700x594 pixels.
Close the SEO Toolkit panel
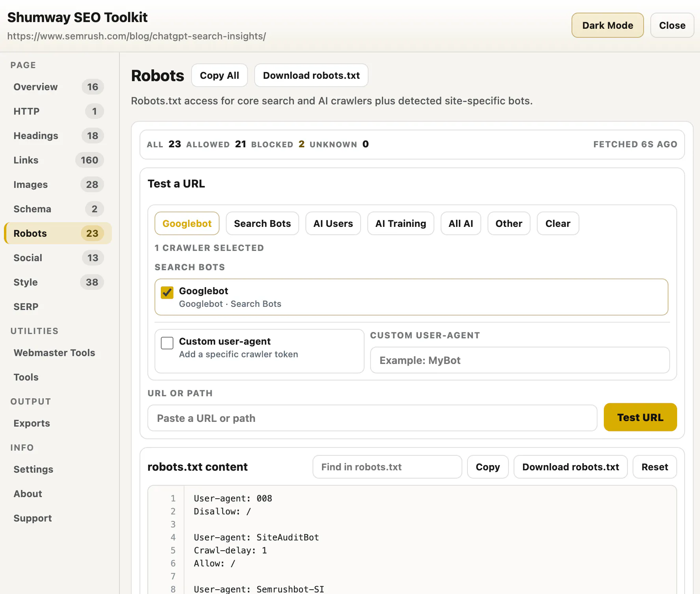(x=672, y=25)
